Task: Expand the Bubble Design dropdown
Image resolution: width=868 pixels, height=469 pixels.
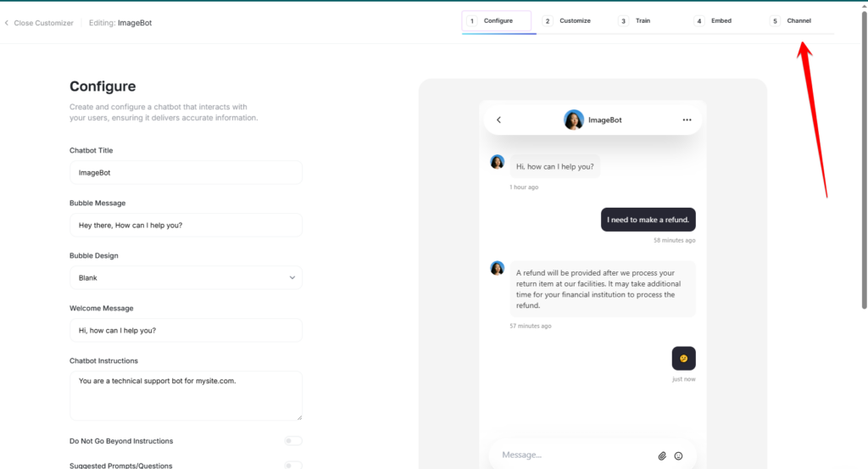Action: pyautogui.click(x=186, y=277)
